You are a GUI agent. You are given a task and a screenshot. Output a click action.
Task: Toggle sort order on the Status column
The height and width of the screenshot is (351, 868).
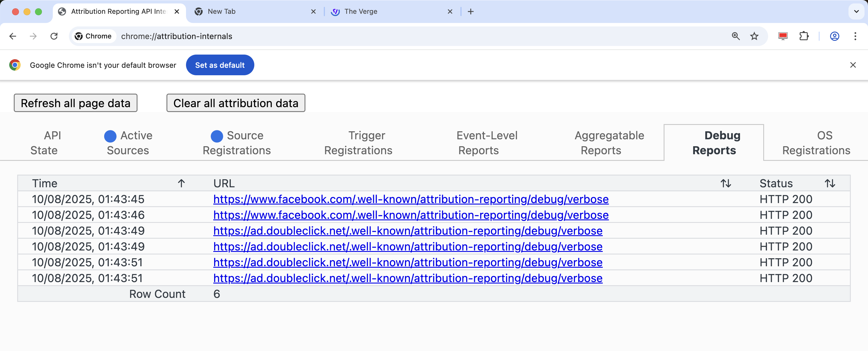[830, 184]
